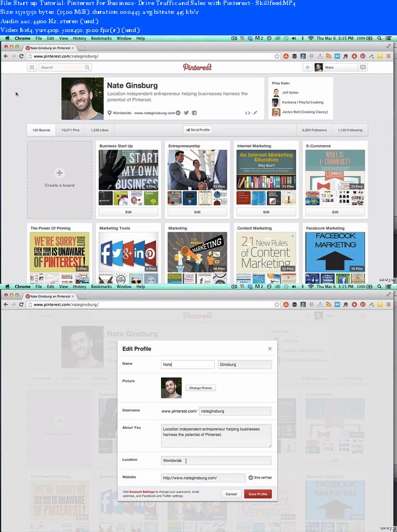Click the last name field containing Ginsburg
Viewport: 397px width, 532px height.
point(244,364)
